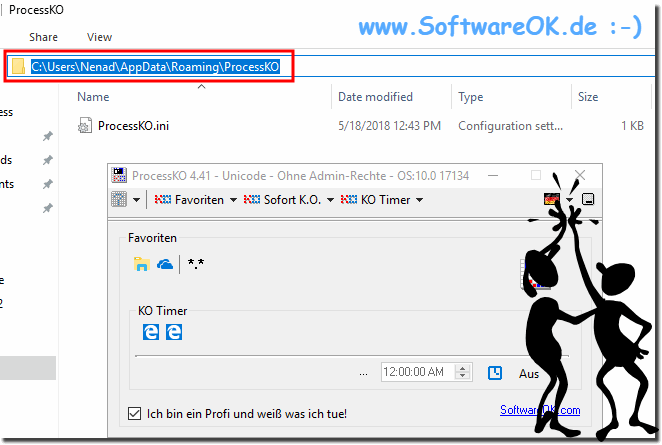Select the ProcessKO.ini file

(x=133, y=126)
